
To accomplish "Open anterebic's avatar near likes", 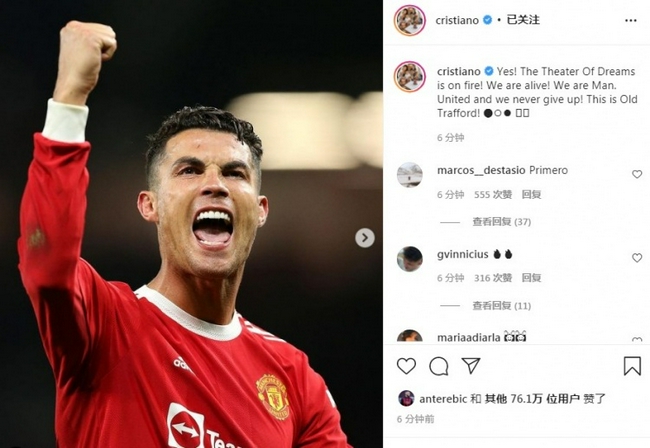I will click(x=406, y=398).
